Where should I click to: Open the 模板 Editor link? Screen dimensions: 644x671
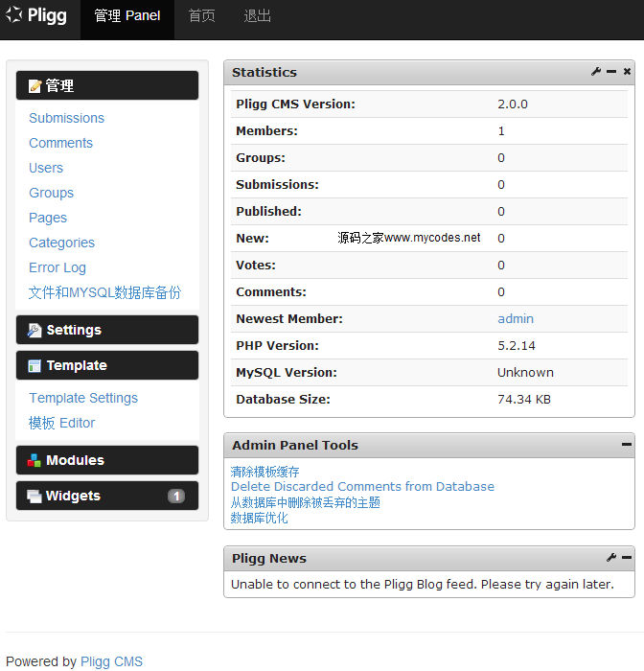point(62,423)
